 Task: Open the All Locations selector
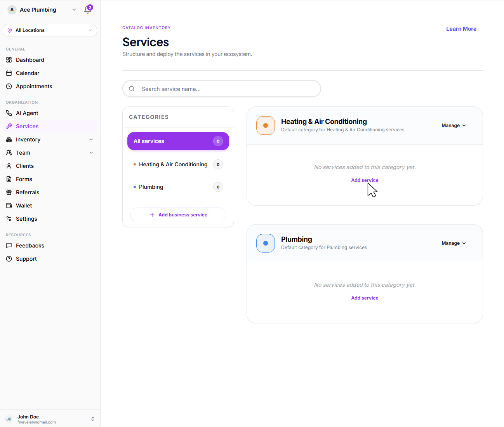50,30
